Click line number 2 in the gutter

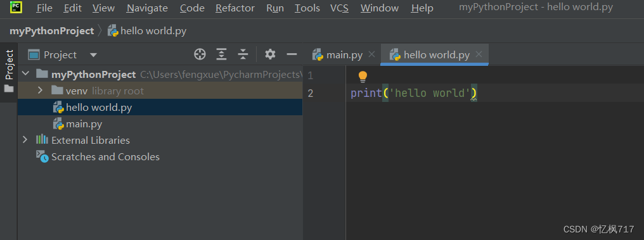click(310, 93)
